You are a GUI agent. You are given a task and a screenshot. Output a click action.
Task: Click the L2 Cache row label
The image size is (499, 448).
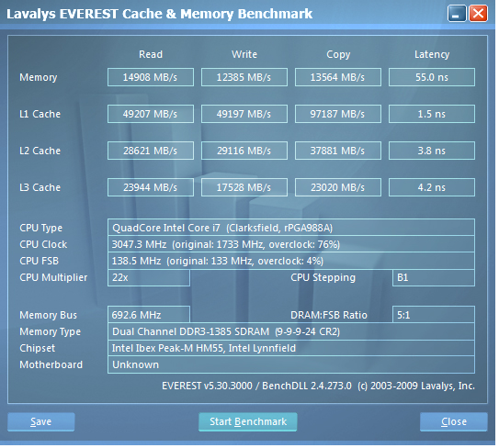tap(40, 151)
